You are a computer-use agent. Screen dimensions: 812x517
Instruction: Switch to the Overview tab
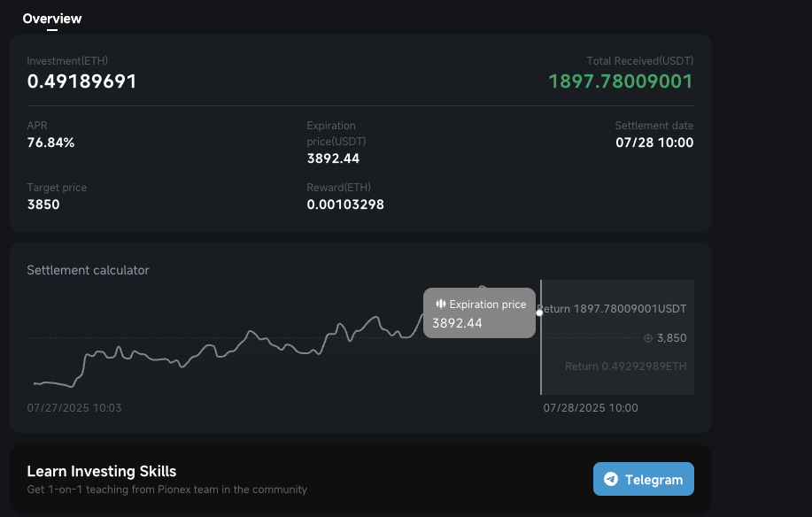coord(51,19)
